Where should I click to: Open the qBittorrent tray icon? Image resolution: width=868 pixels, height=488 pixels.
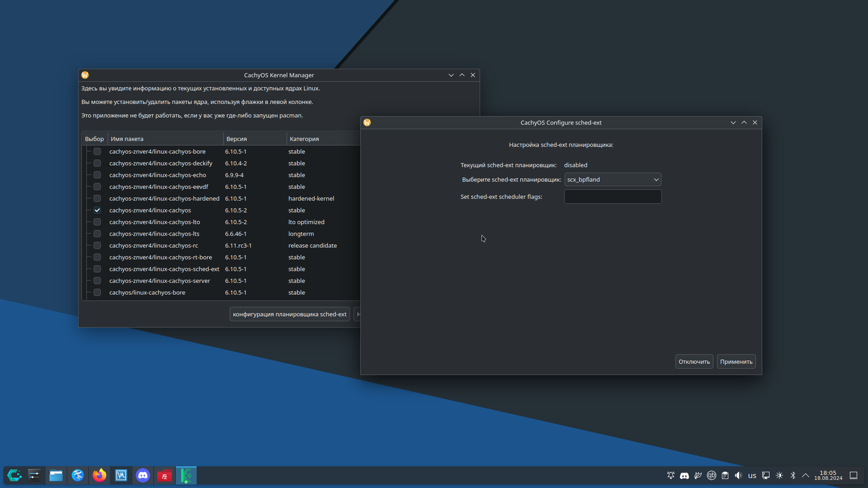[712, 476]
